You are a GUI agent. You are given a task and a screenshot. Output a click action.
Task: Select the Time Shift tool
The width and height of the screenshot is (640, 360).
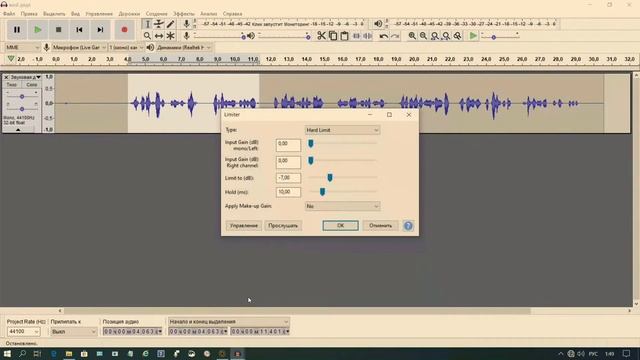coord(159,36)
